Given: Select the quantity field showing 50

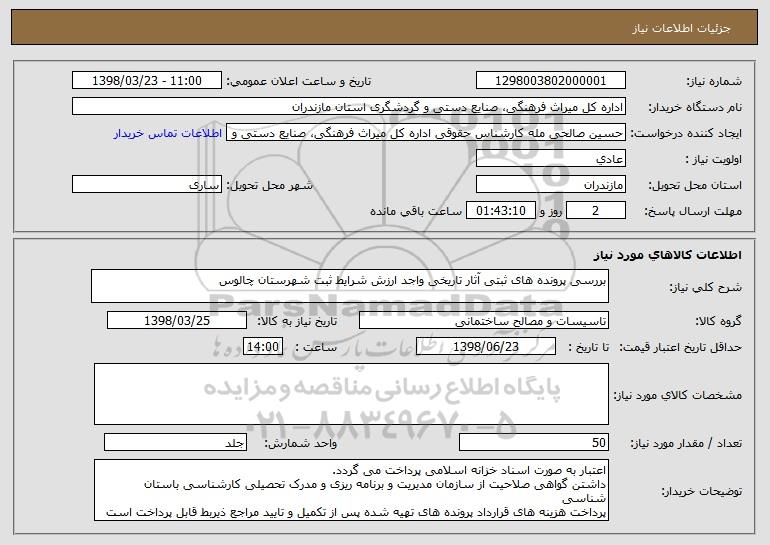Looking at the screenshot, I should click(x=534, y=442).
